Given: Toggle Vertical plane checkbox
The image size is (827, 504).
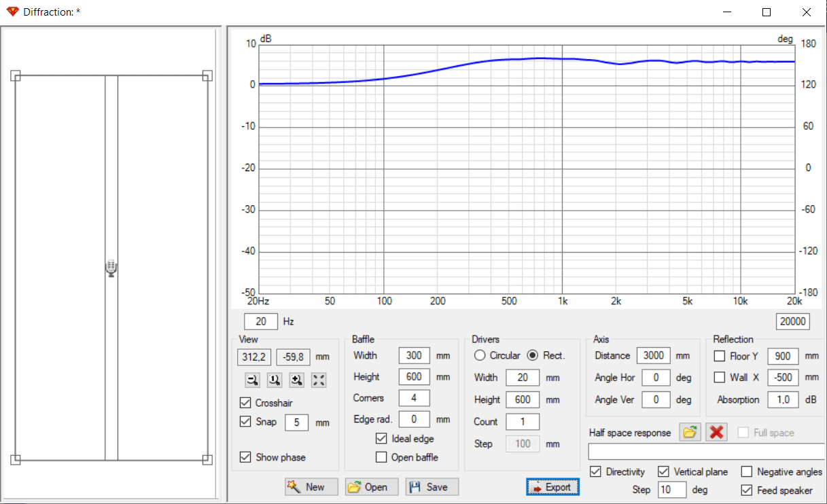Looking at the screenshot, I should [664, 471].
